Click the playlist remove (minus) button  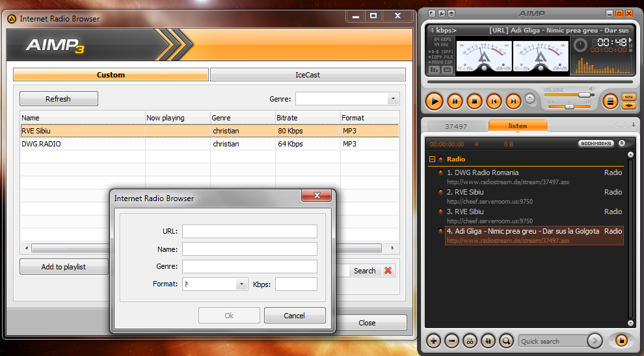[452, 341]
